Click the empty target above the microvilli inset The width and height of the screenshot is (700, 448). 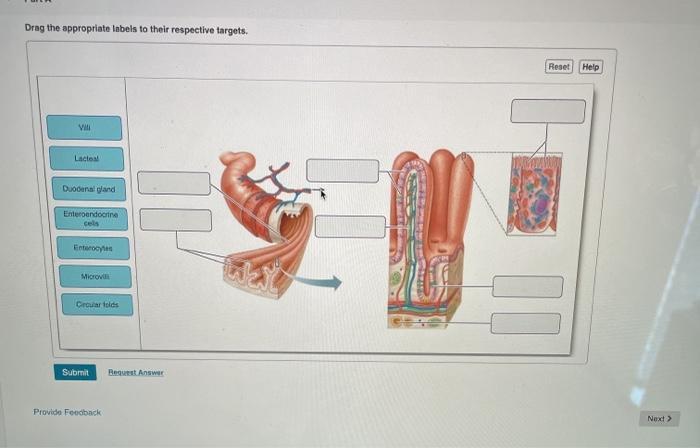tap(548, 111)
